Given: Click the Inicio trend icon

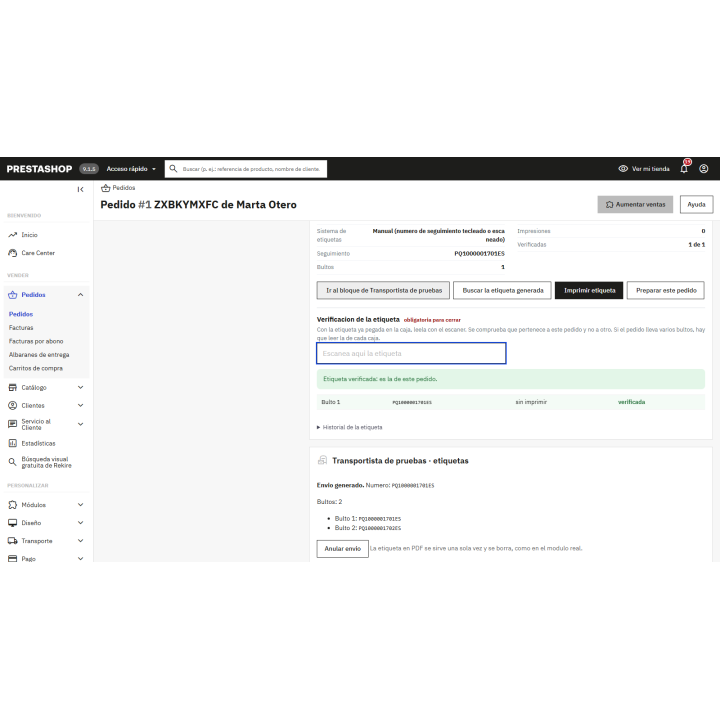Looking at the screenshot, I should 12,235.
